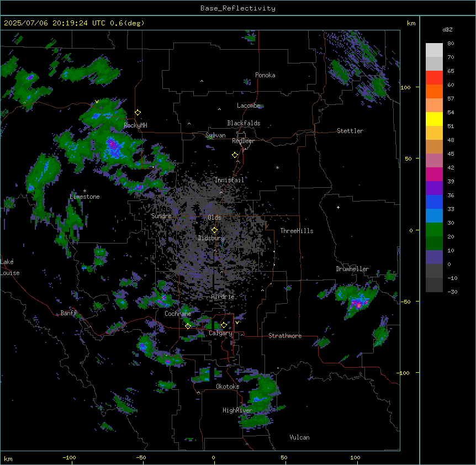476x465 pixels.
Task: Click the Ponoka map label
Action: click(x=265, y=75)
